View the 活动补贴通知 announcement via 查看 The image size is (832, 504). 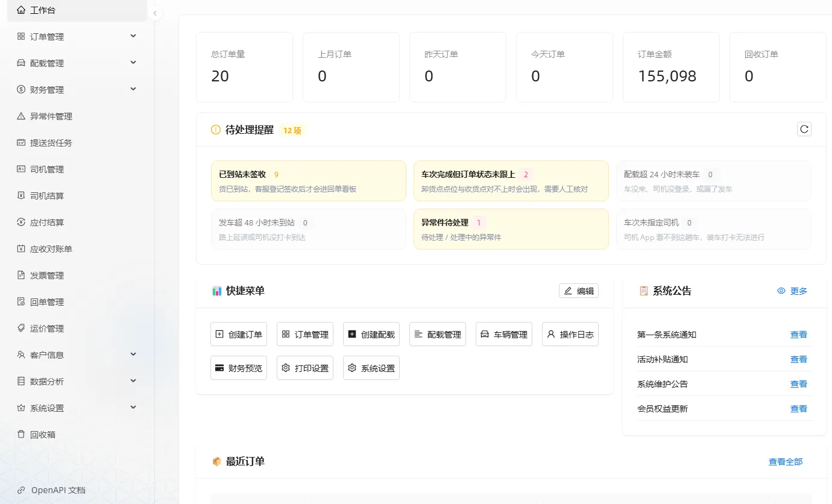[799, 359]
